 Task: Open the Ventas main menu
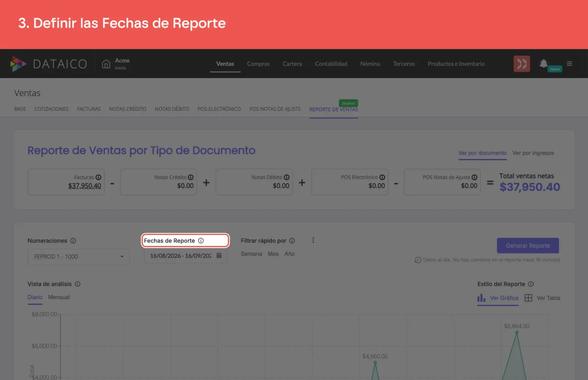(225, 64)
